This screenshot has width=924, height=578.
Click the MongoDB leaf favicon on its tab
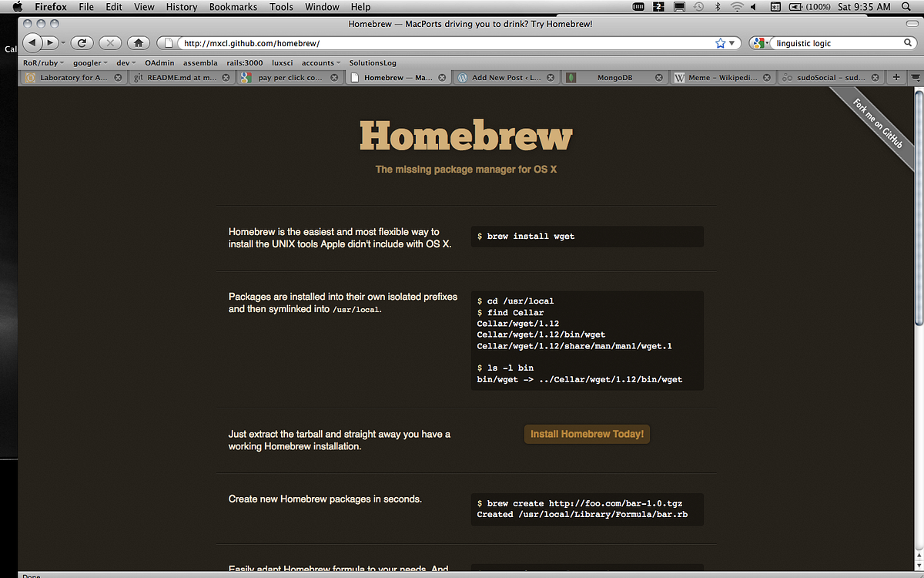click(x=571, y=77)
